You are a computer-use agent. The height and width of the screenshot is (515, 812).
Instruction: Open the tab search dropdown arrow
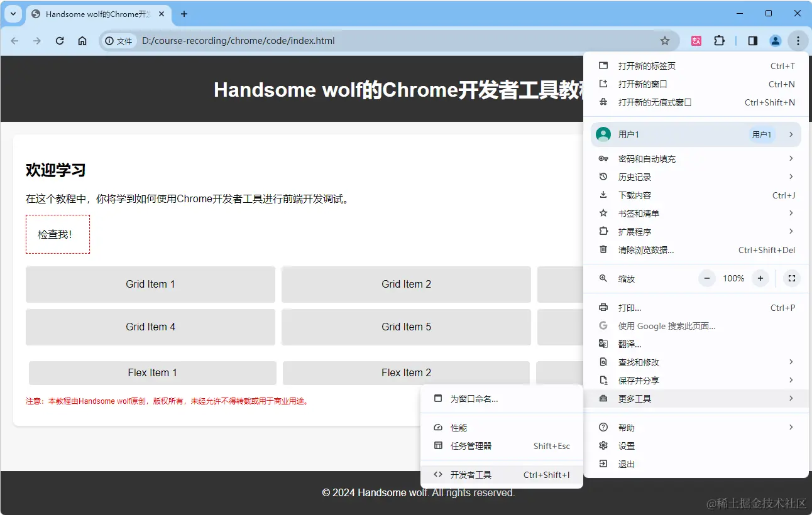click(x=13, y=14)
